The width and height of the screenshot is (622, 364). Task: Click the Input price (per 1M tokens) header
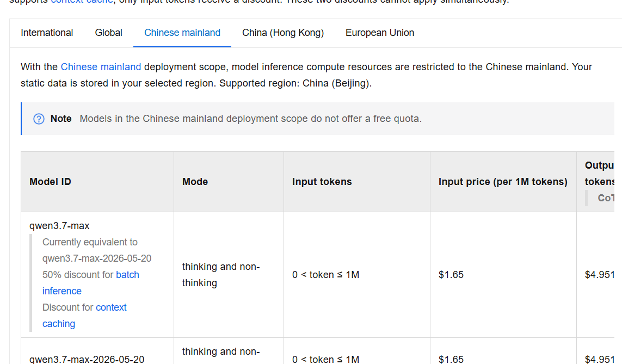[x=503, y=182]
